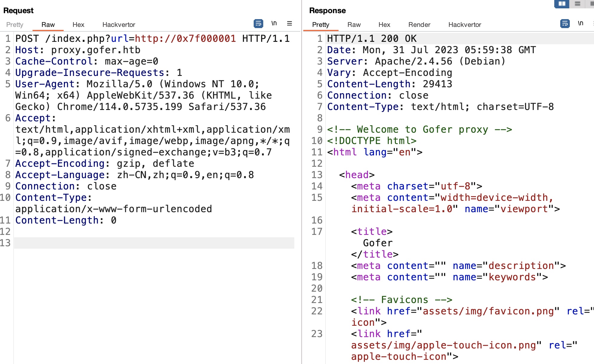This screenshot has height=364, width=594.
Task: Open Request panel hamburger options menu
Action: [x=289, y=23]
